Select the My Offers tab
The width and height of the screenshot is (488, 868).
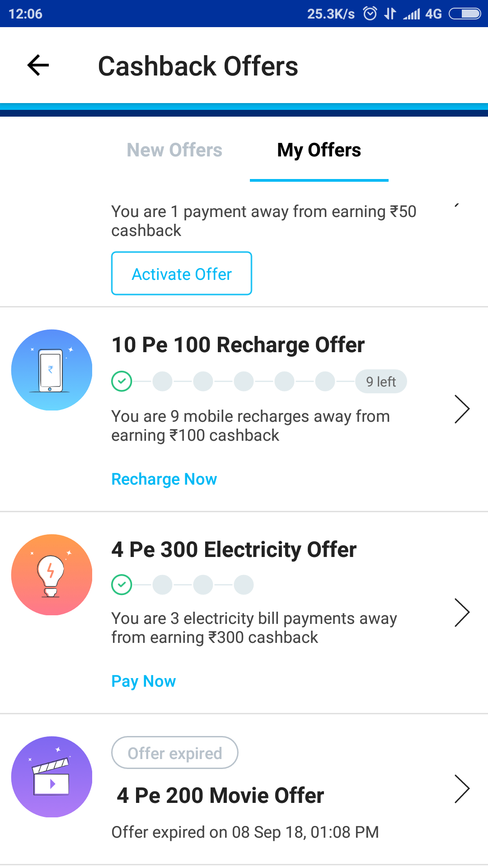(x=319, y=150)
